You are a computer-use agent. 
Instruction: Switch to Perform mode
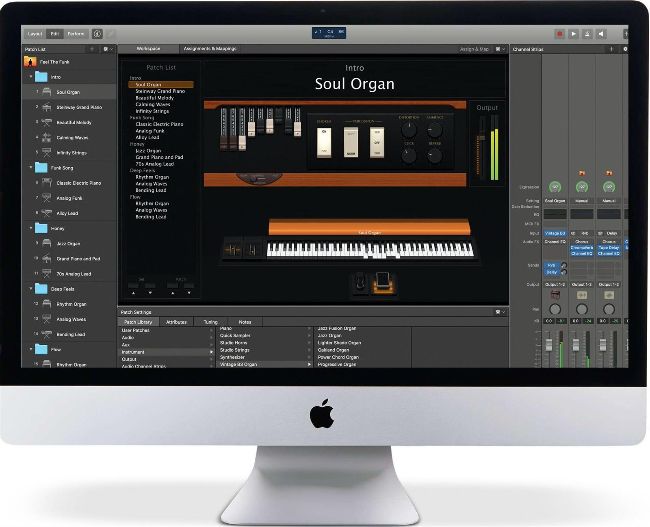76,34
